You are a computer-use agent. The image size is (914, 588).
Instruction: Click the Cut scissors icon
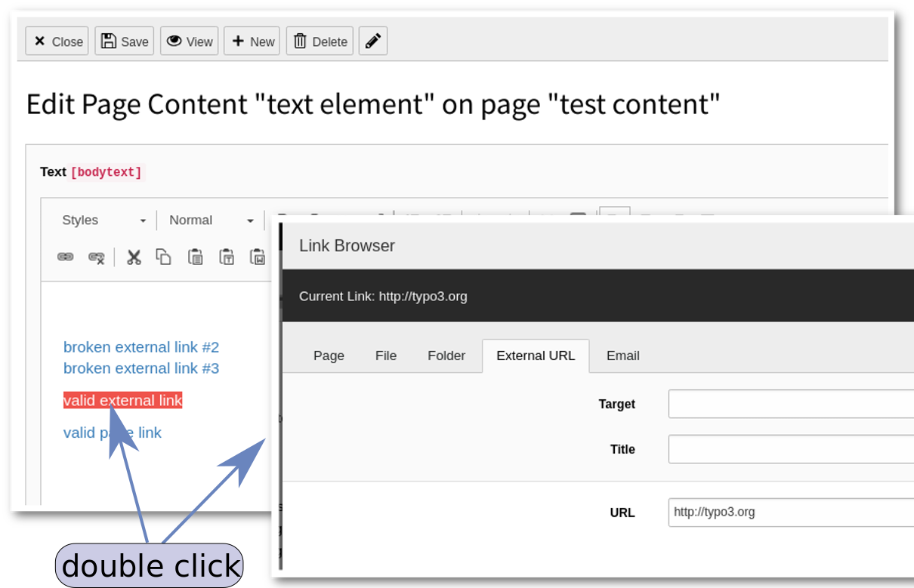pos(134,257)
